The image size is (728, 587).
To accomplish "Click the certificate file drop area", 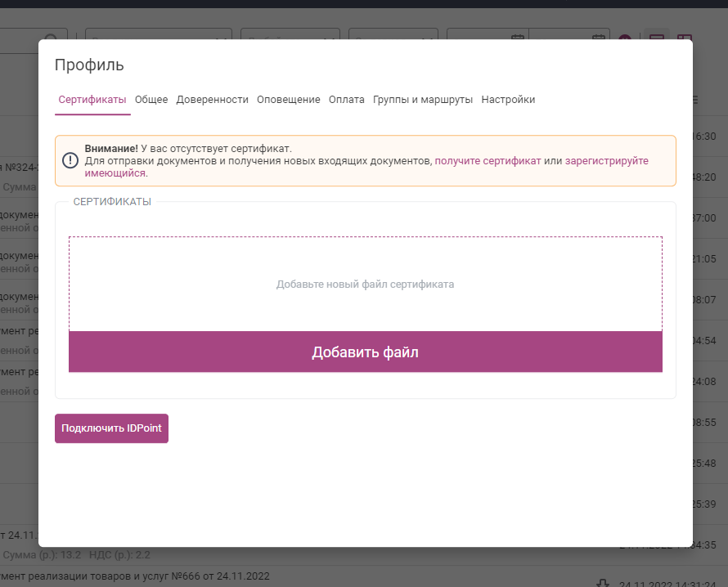I will tap(365, 285).
